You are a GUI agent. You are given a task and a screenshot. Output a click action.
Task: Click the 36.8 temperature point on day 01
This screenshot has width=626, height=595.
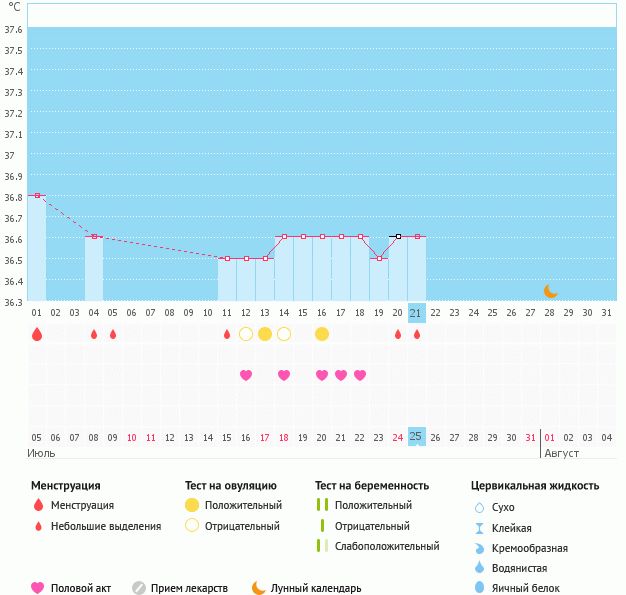37,195
